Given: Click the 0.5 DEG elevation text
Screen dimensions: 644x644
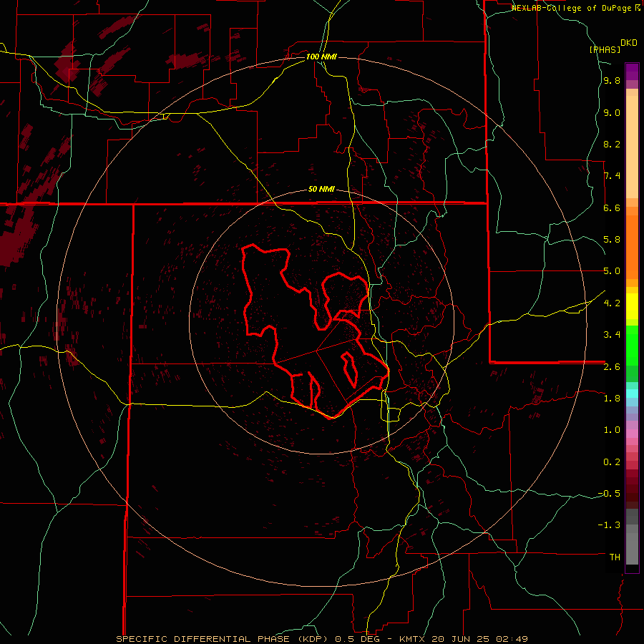Looking at the screenshot, I should click(x=356, y=639).
